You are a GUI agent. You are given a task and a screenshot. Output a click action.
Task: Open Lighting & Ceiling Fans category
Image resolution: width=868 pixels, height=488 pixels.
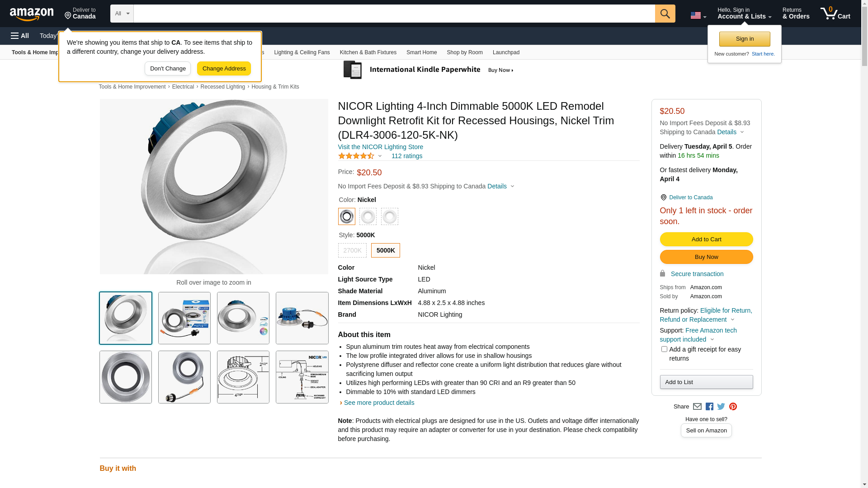[x=302, y=52]
